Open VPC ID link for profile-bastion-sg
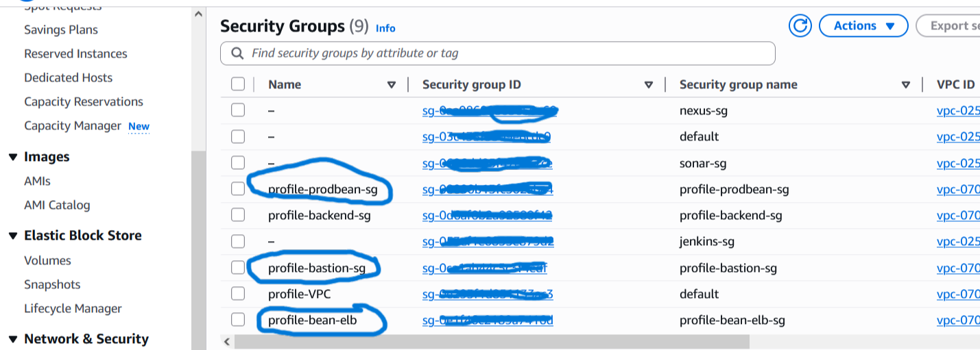The image size is (980, 350). click(958, 268)
